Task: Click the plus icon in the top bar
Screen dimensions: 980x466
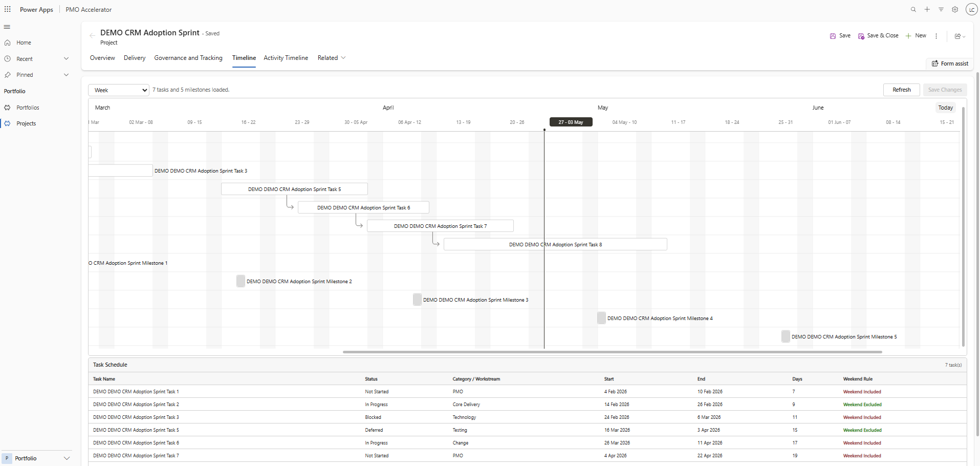Action: click(x=927, y=9)
